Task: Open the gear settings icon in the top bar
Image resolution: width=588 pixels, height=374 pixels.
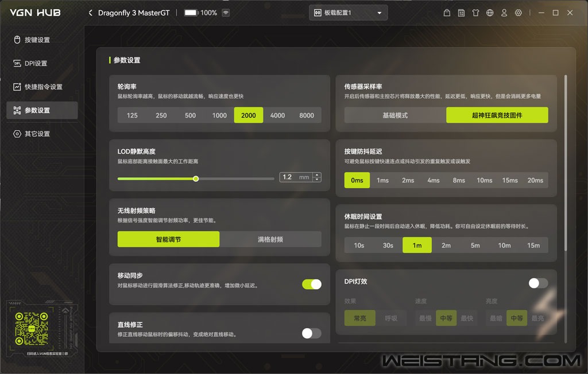Action: click(x=519, y=13)
